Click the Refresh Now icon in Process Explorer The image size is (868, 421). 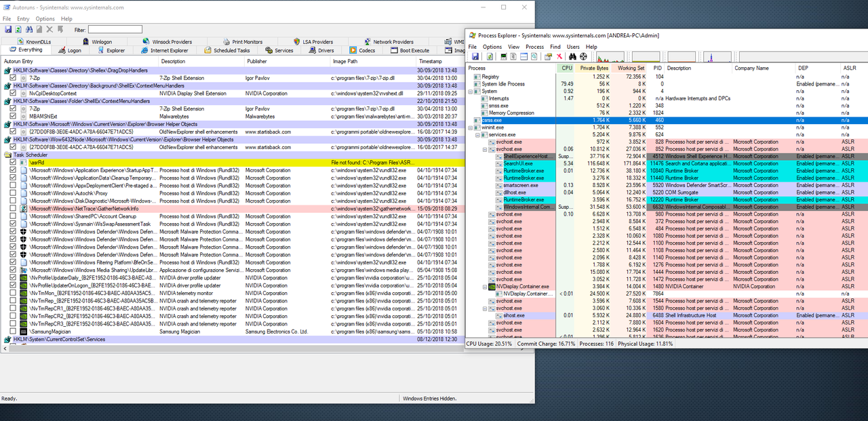tap(490, 56)
